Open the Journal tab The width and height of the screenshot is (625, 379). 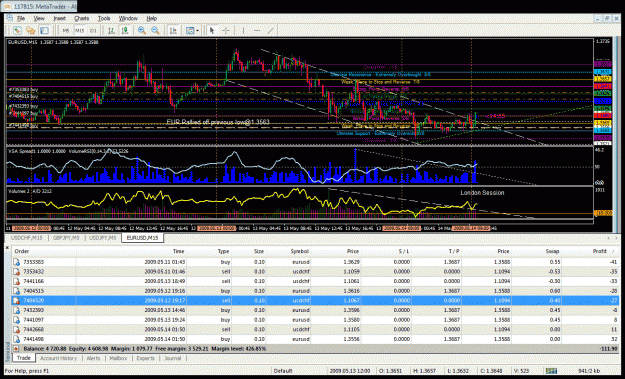[173, 358]
